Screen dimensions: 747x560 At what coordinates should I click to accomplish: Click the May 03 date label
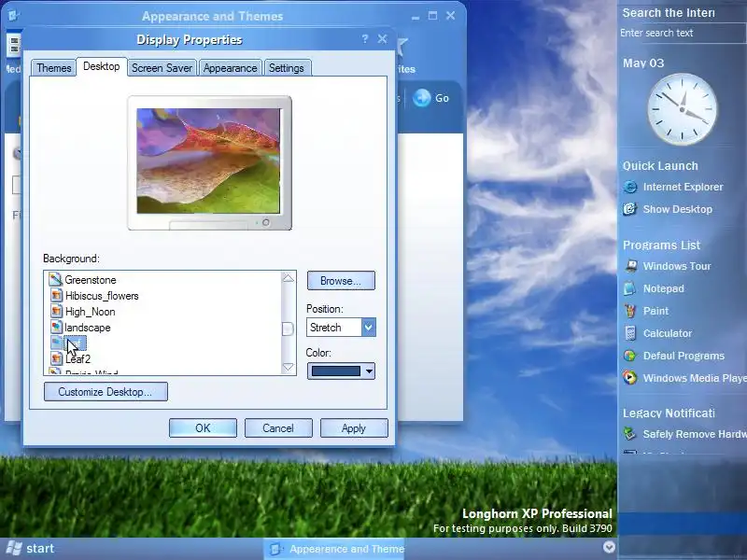point(643,63)
